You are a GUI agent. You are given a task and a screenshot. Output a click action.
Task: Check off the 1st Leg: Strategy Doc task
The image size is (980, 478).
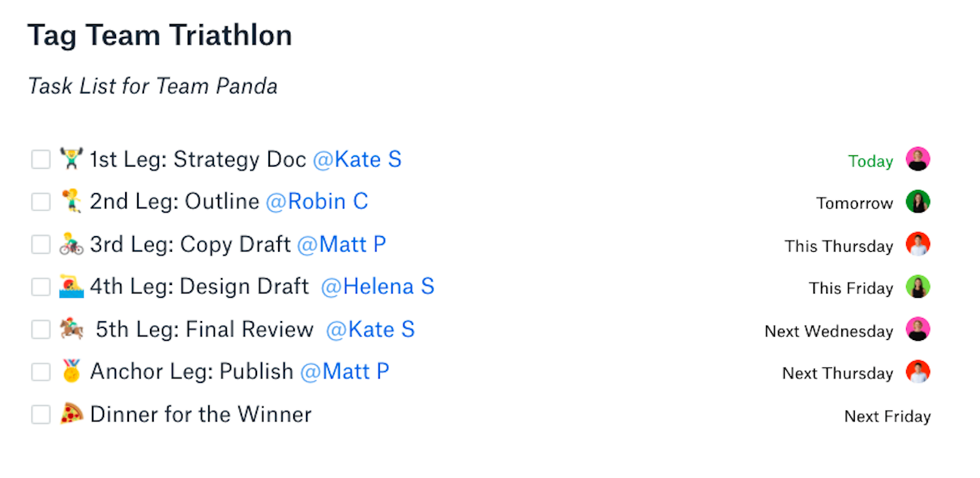[41, 160]
